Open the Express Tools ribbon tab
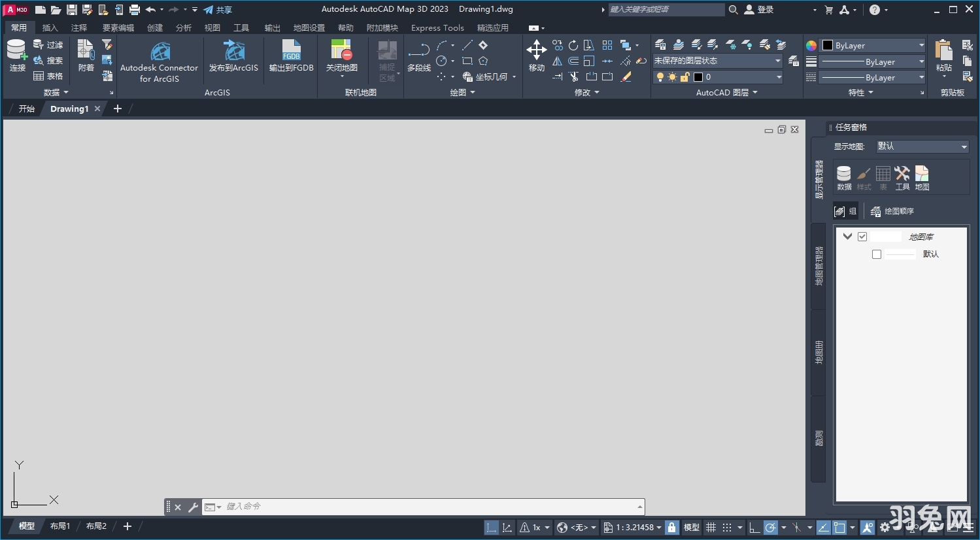This screenshot has height=540, width=980. 437,27
